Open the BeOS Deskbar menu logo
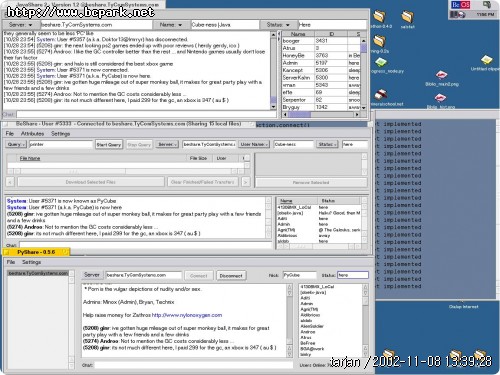 coord(461,5)
